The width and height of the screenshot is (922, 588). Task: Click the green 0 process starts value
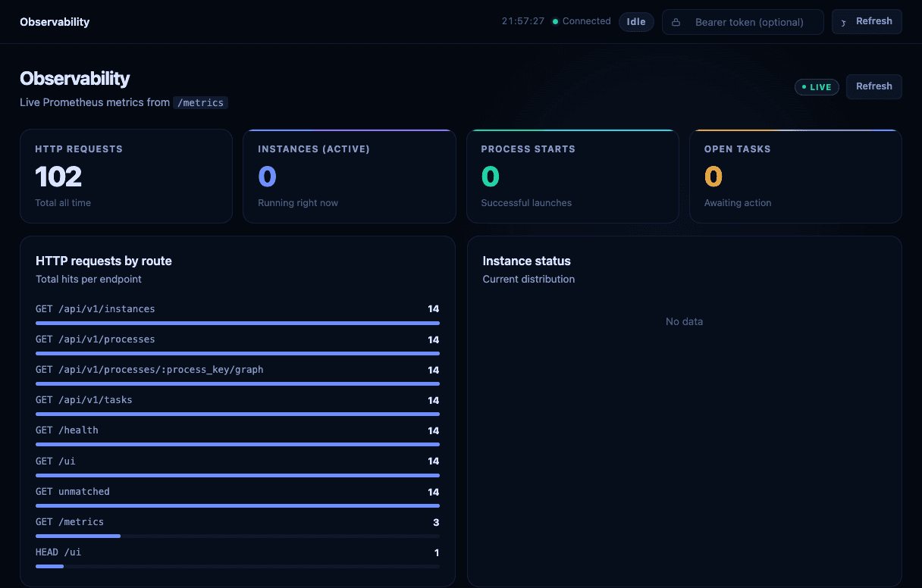click(491, 177)
